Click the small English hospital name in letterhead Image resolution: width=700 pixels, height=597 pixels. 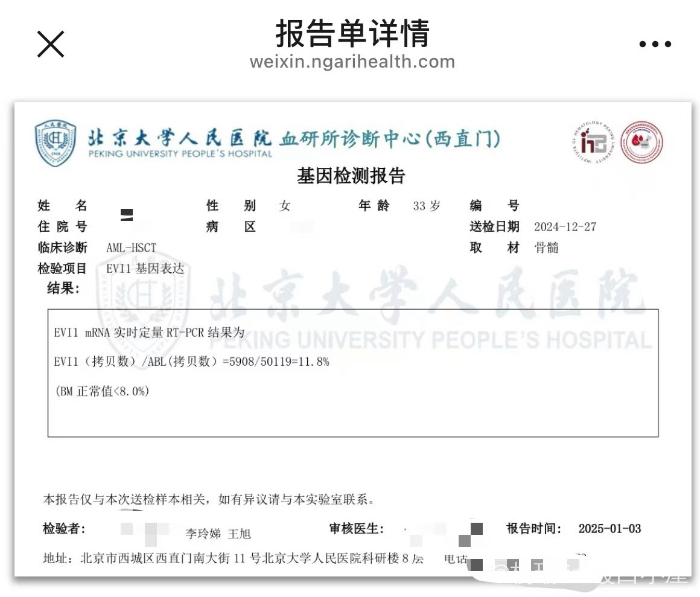pos(180,153)
